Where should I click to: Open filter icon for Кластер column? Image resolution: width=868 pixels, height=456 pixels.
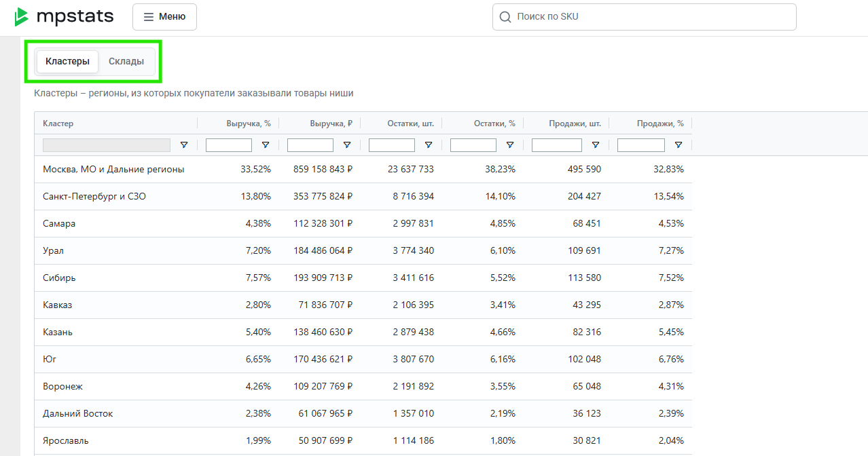click(184, 145)
